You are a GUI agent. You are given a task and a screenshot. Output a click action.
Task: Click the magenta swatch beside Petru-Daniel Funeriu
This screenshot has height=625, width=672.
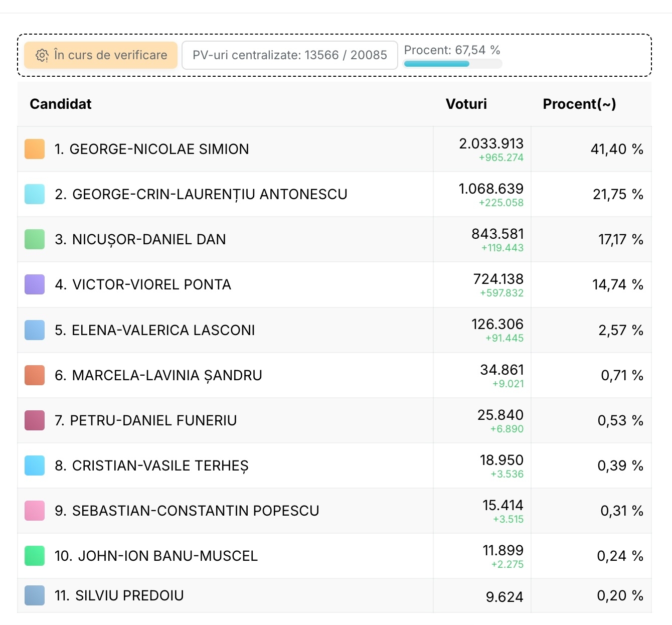tap(35, 420)
